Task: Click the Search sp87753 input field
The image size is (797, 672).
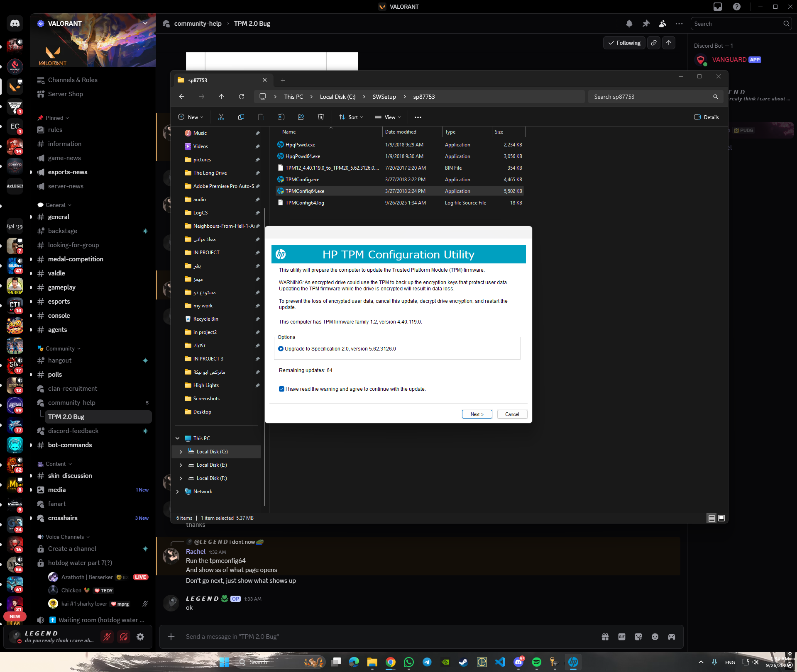Action: [652, 97]
